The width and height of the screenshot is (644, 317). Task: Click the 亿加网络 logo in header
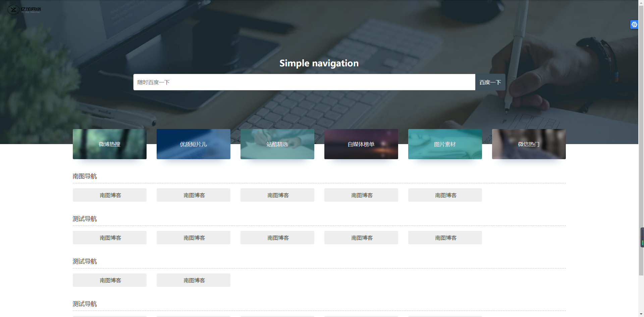point(24,10)
